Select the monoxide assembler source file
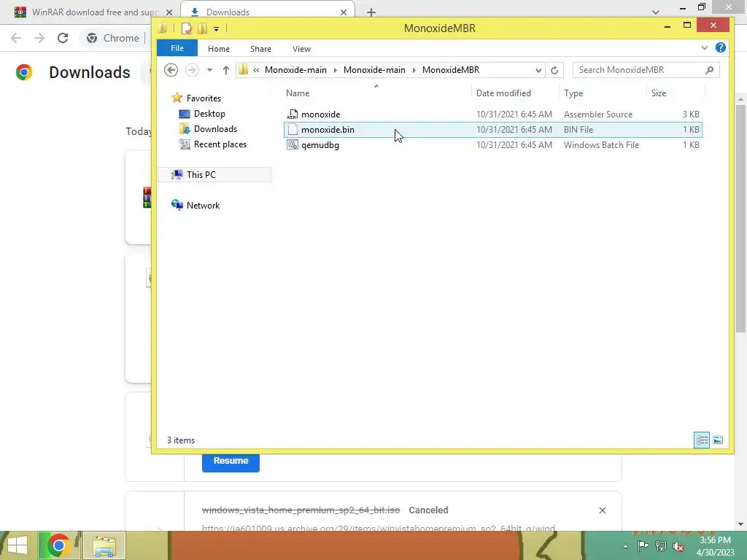Screen dimensions: 747x560 tap(492, 114)
